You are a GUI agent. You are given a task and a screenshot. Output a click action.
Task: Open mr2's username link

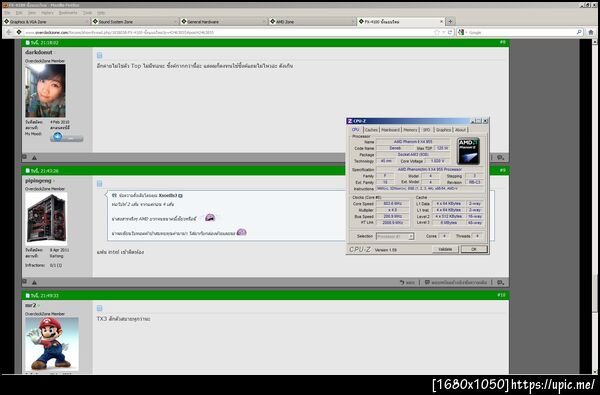point(31,305)
